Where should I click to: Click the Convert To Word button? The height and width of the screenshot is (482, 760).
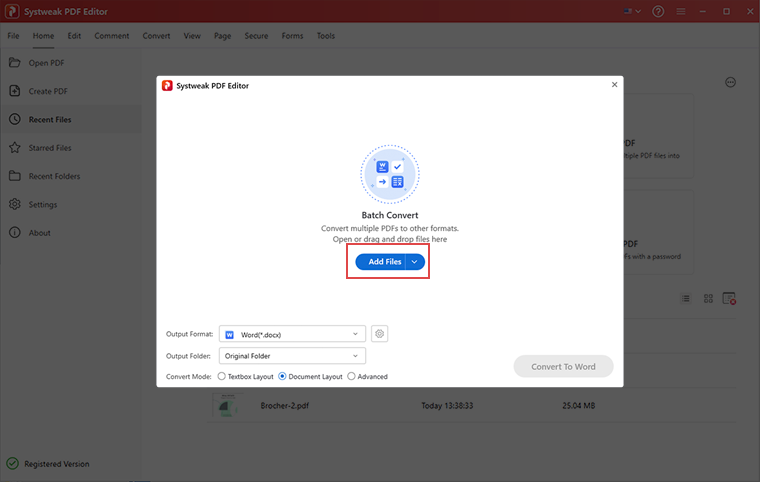[563, 367]
